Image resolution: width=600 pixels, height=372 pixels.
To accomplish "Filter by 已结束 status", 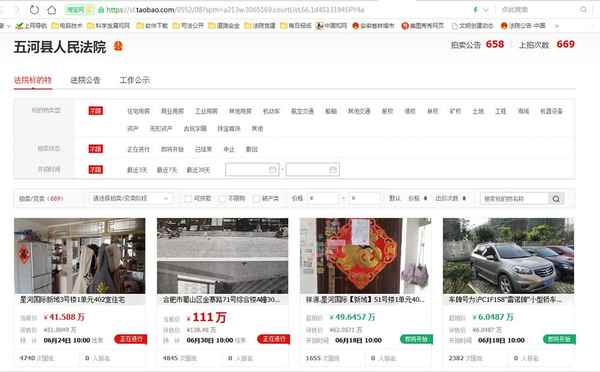I will (x=203, y=149).
